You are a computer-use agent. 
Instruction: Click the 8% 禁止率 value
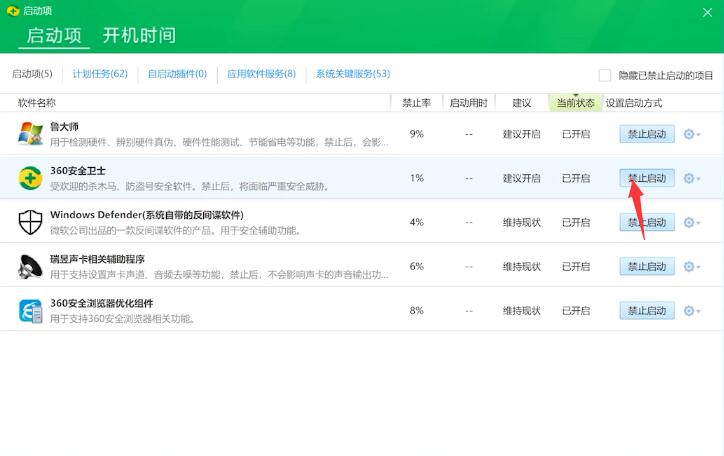tap(416, 311)
